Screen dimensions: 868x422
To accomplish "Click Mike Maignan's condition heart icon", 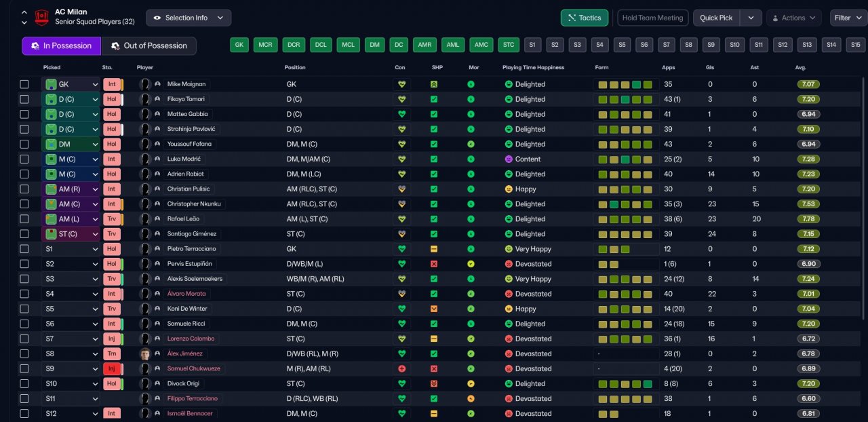I will [401, 84].
